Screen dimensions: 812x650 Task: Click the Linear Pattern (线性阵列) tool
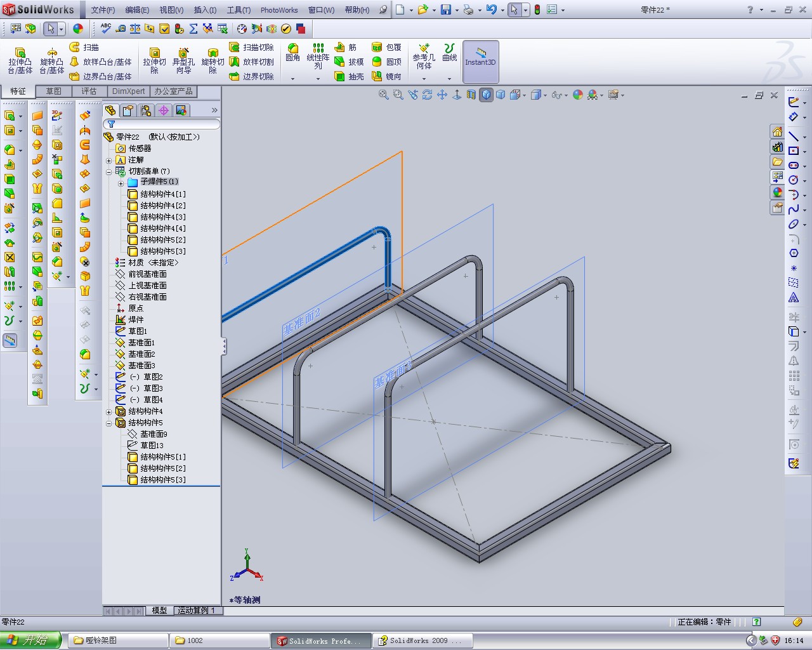pyautogui.click(x=318, y=56)
